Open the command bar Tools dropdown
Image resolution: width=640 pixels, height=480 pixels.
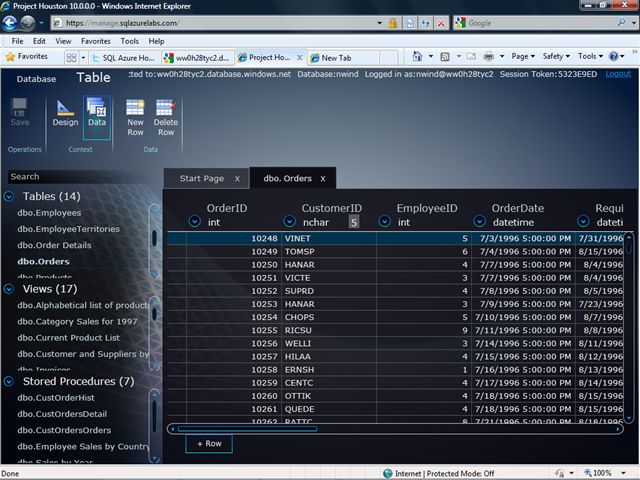tap(590, 56)
